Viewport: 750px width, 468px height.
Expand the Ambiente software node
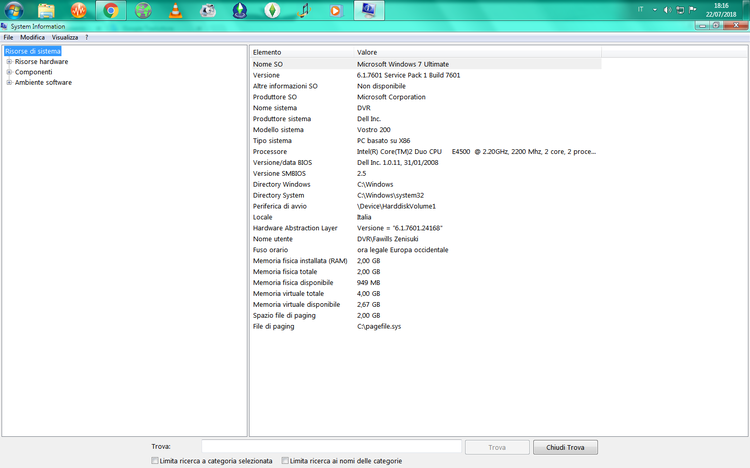[9, 83]
